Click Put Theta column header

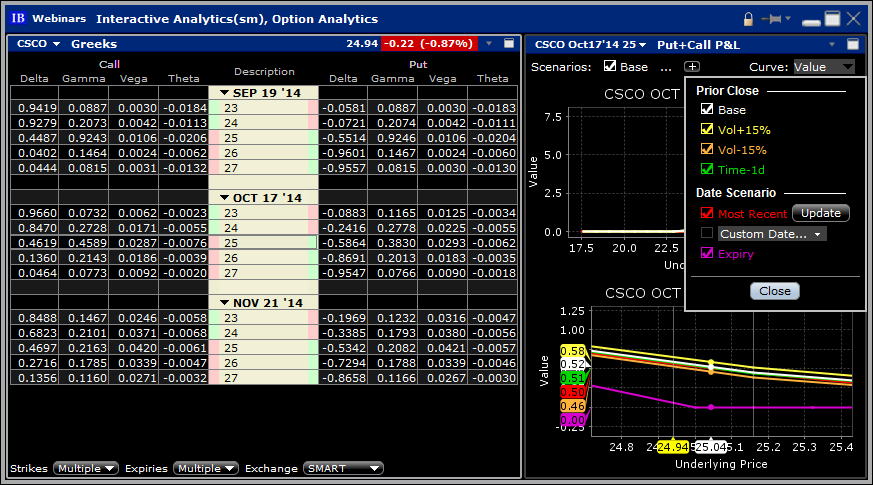coord(493,79)
